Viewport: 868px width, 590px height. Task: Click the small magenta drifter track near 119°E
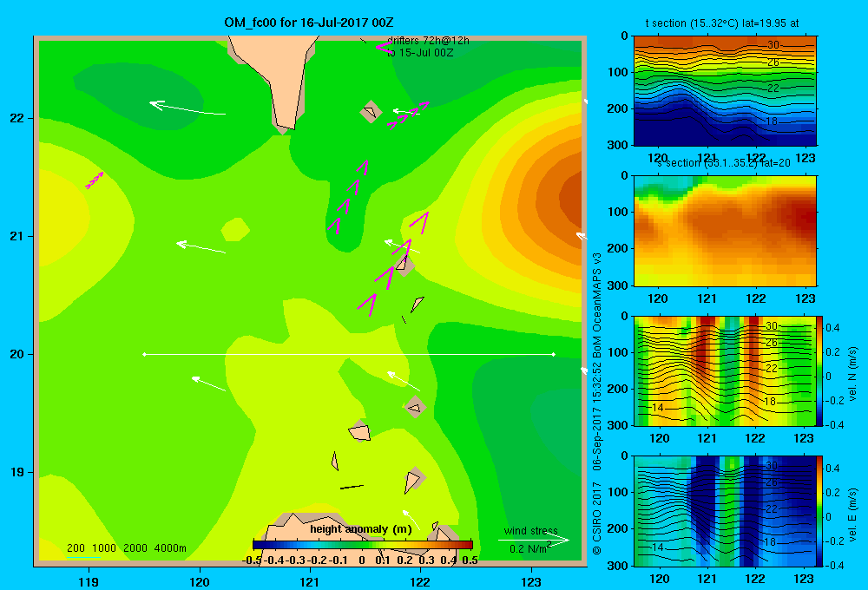95,180
